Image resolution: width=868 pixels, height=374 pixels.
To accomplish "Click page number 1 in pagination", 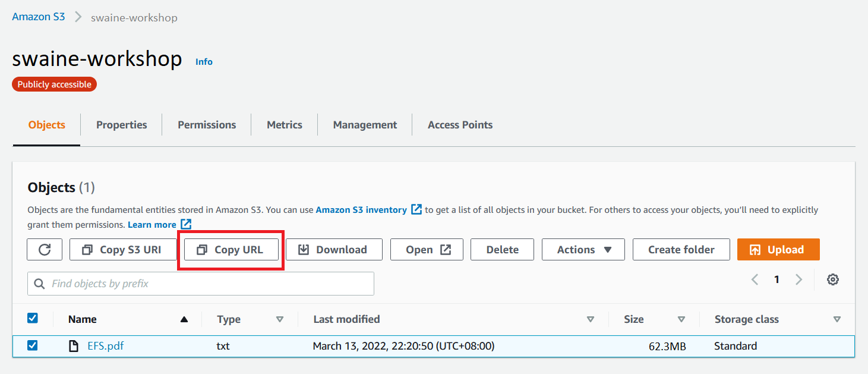I will pos(777,279).
